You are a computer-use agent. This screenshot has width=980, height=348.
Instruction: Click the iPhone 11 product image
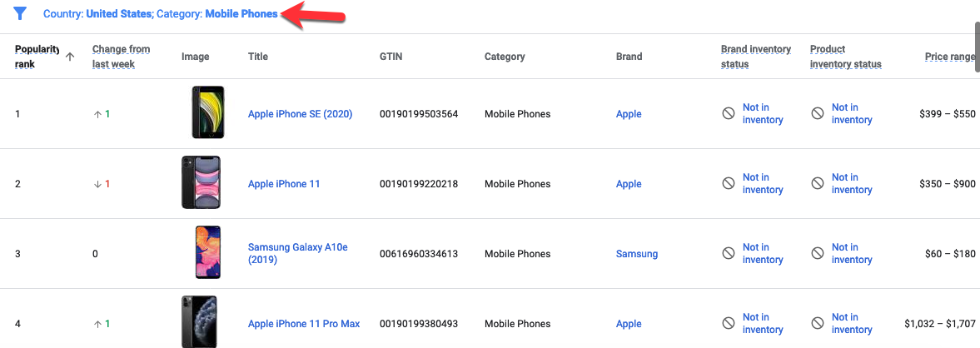coord(201,182)
